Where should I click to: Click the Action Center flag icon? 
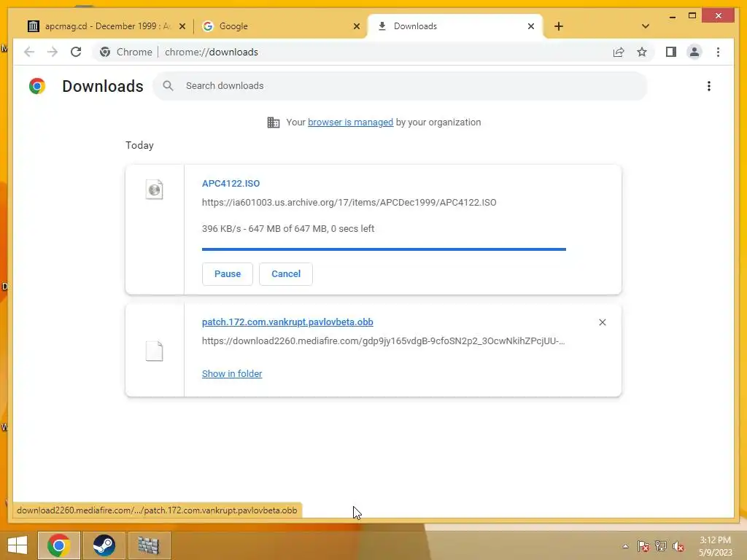tap(643, 546)
